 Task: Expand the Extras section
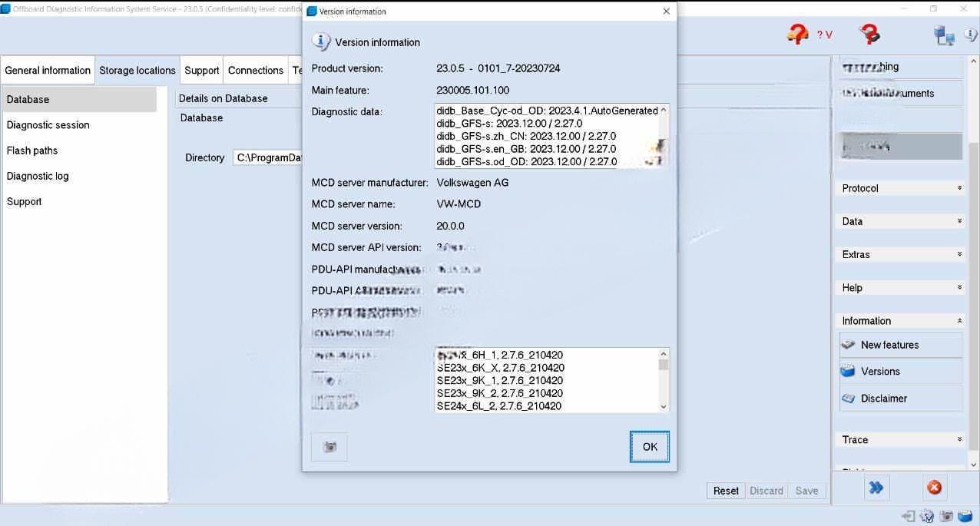(x=900, y=254)
